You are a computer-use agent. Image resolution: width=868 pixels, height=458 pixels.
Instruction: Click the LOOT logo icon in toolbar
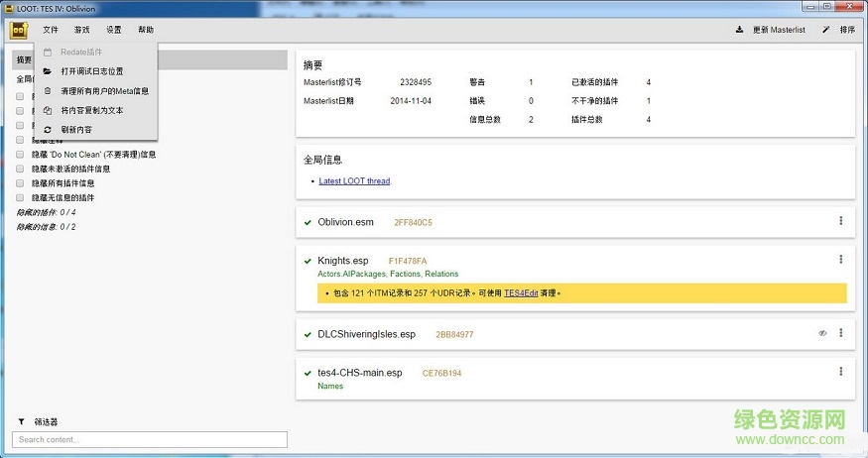click(18, 30)
